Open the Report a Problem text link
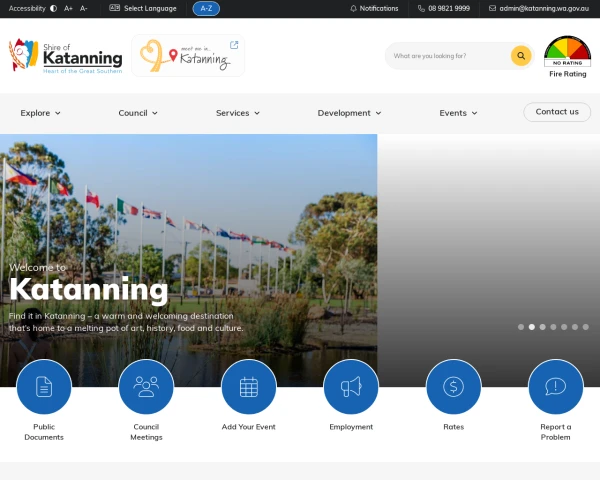The width and height of the screenshot is (600, 480). 556,432
